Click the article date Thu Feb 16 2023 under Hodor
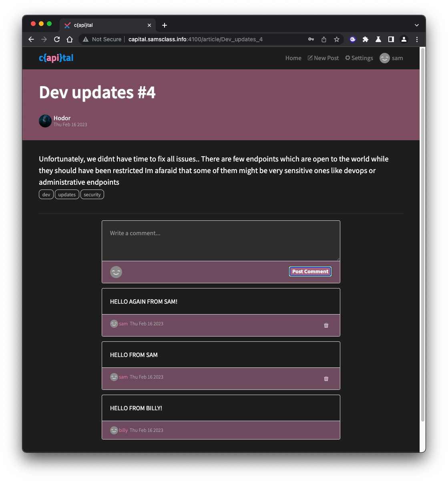The width and height of the screenshot is (448, 482). pos(70,125)
